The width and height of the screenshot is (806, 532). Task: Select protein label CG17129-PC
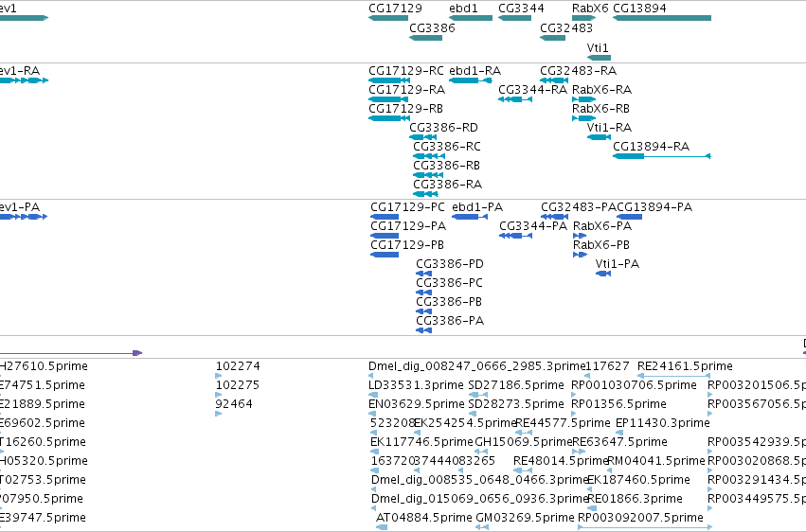point(407,207)
